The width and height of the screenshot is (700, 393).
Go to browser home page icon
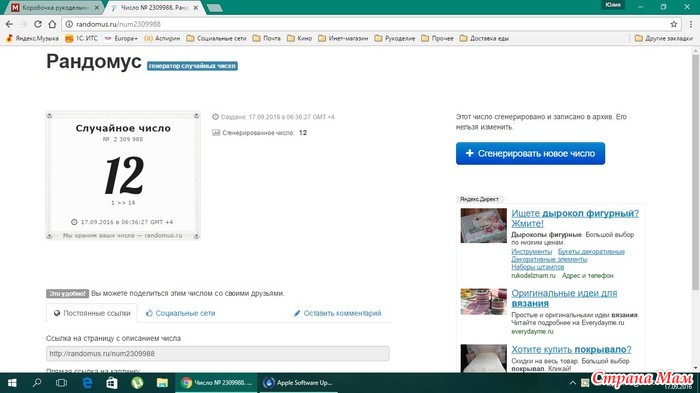tap(52, 24)
